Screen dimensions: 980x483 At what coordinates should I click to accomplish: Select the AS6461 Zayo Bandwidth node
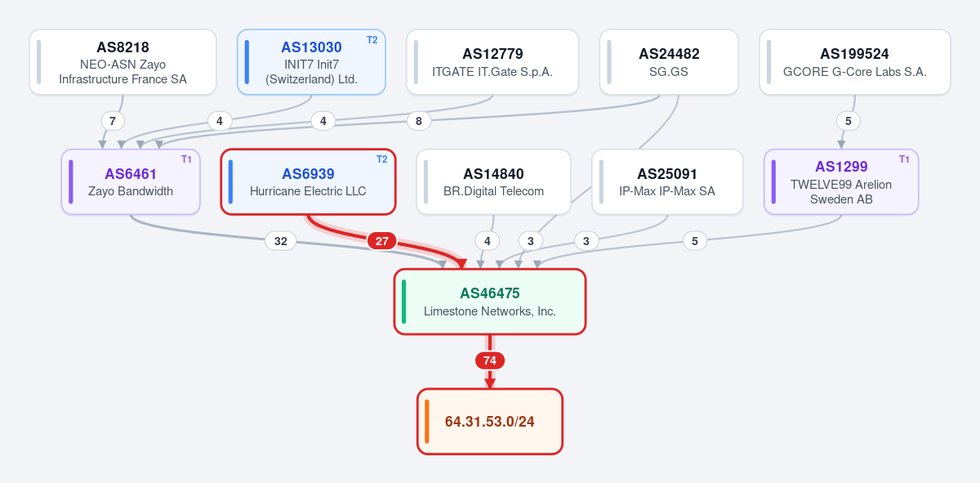tap(131, 181)
